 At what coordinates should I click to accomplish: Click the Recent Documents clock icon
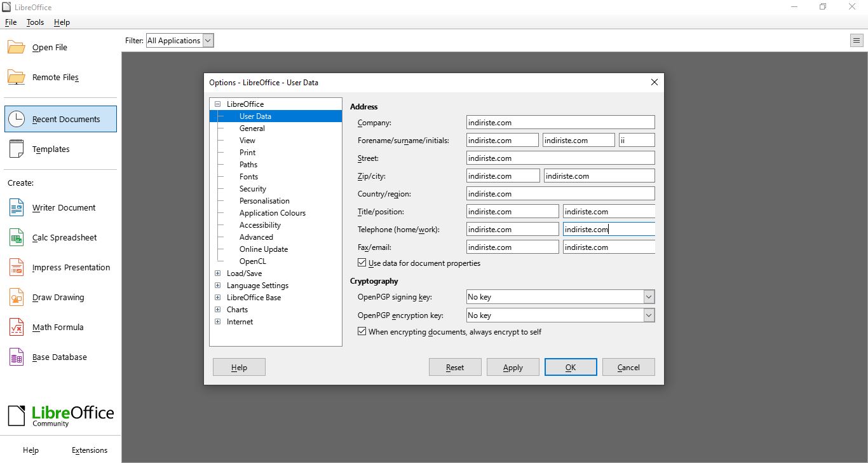click(17, 119)
